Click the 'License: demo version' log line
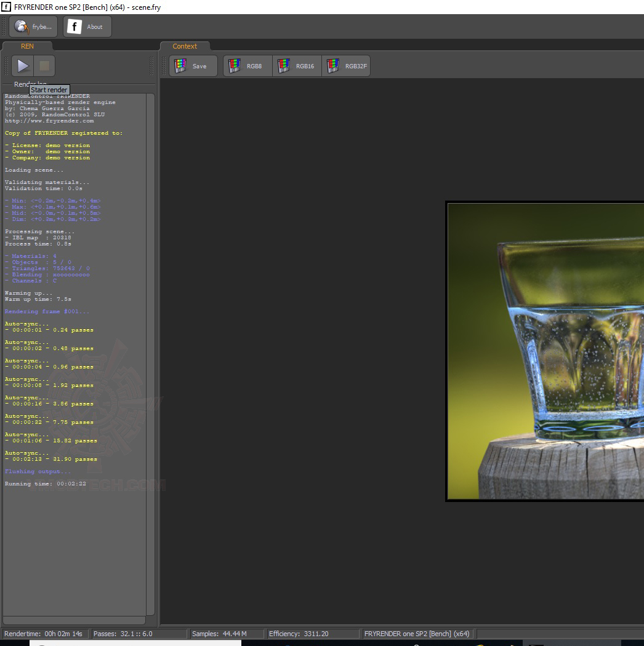 (x=47, y=145)
